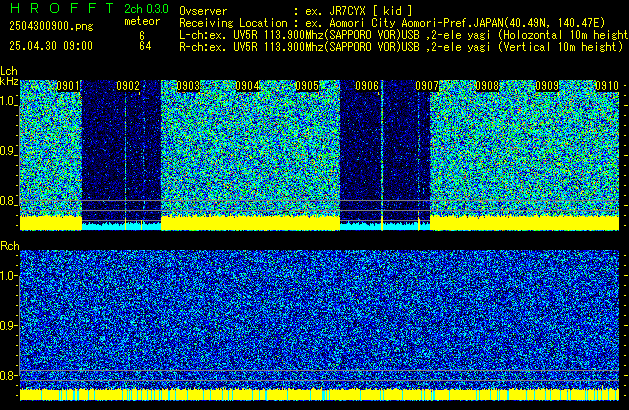Click the Rch 1.0 frequency axis label
629x410 pixels.
(8, 276)
